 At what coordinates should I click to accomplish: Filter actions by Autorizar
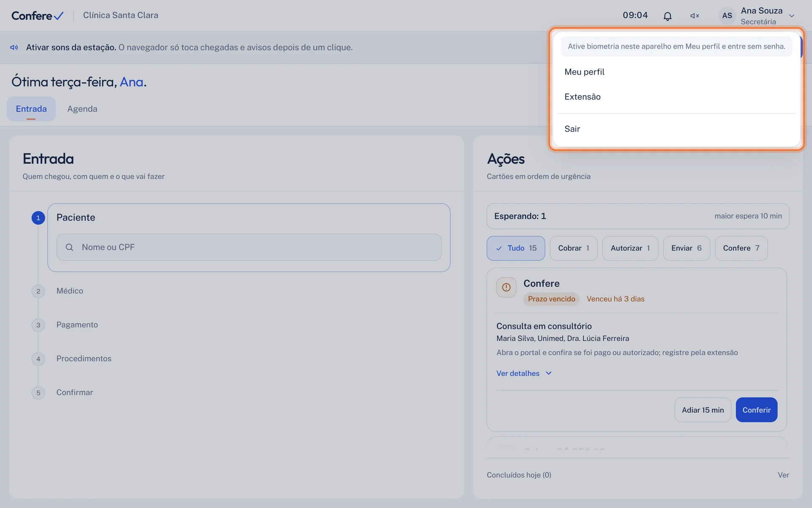pyautogui.click(x=630, y=248)
